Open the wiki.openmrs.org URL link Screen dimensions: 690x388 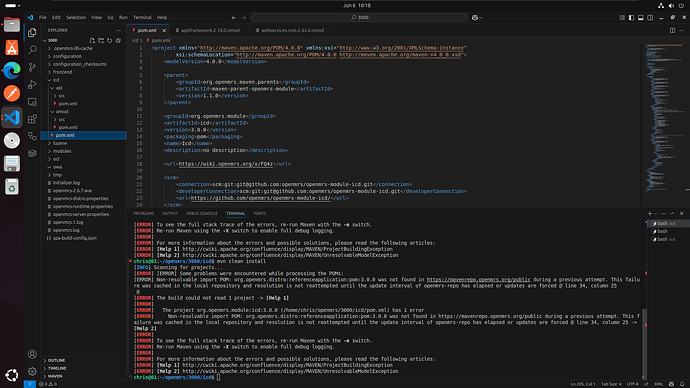tap(226, 164)
